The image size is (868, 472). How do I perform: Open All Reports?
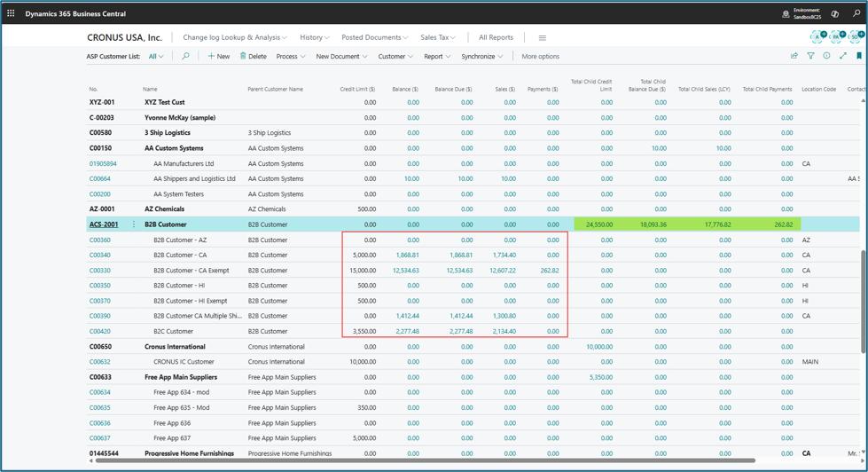(x=496, y=37)
